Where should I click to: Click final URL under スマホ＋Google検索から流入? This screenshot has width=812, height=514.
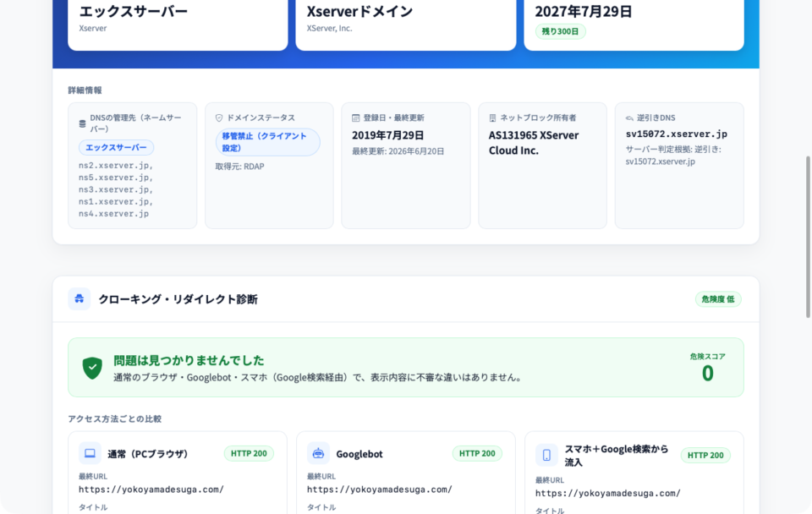(x=608, y=494)
